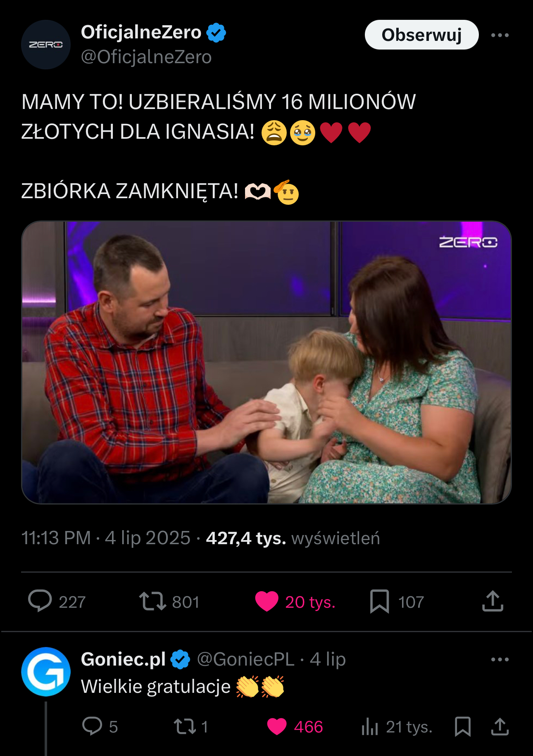The image size is (533, 756).
Task: Open the OficjalneZero display name link
Action: [x=141, y=32]
